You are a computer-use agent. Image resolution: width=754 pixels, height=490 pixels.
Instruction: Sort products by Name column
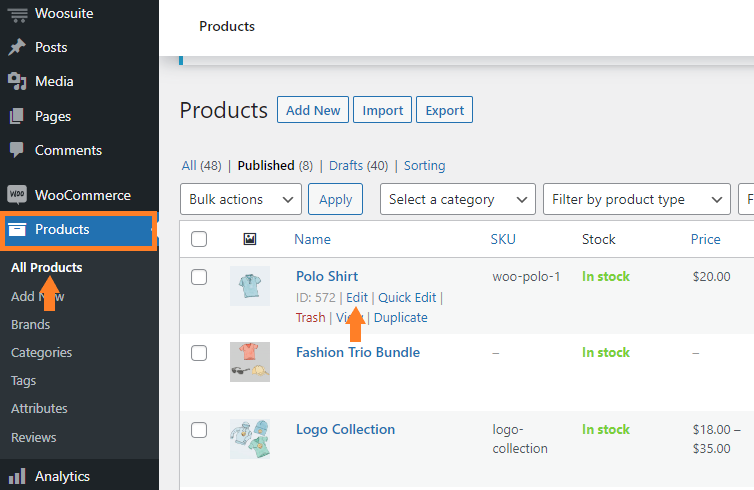click(313, 239)
